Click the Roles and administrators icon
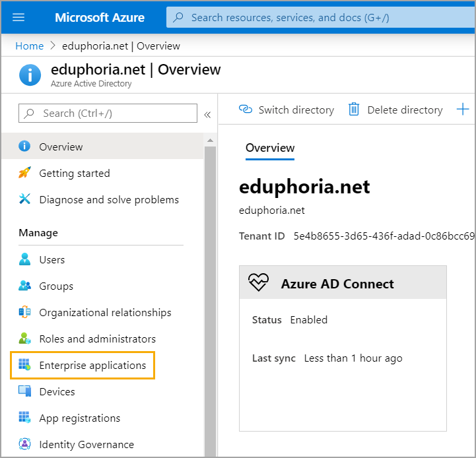Image resolution: width=476 pixels, height=458 pixels. point(24,338)
